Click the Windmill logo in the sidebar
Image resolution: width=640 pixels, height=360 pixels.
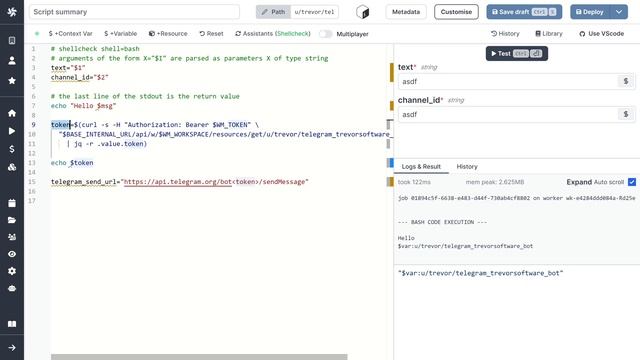(12, 12)
